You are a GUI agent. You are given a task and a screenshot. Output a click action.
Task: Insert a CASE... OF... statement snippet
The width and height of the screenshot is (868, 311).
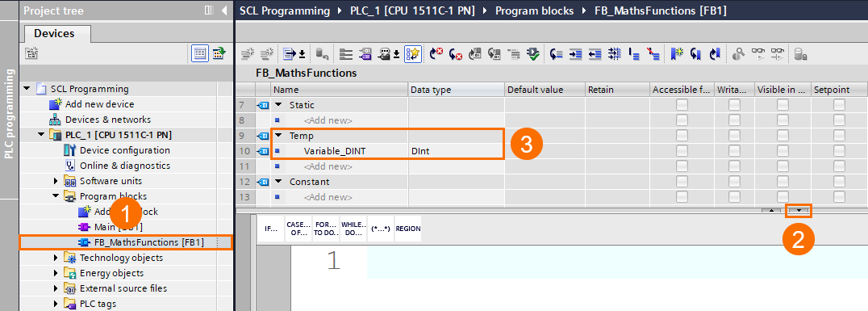298,229
